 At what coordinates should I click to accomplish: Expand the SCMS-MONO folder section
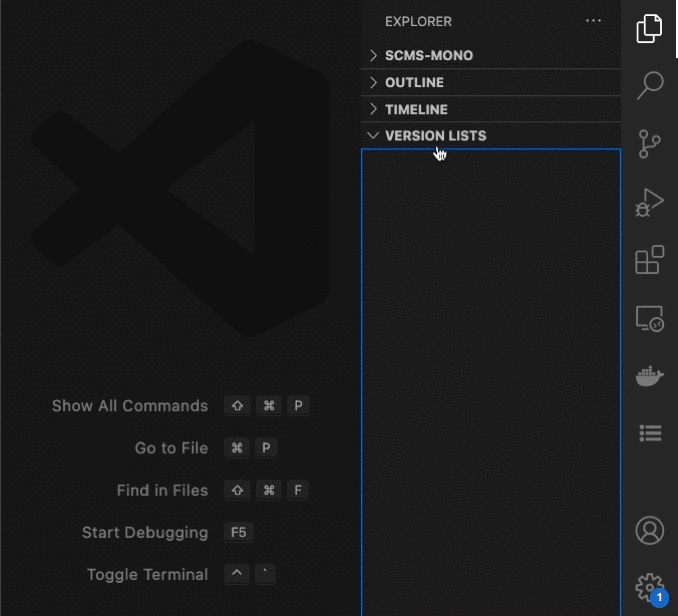[491, 55]
